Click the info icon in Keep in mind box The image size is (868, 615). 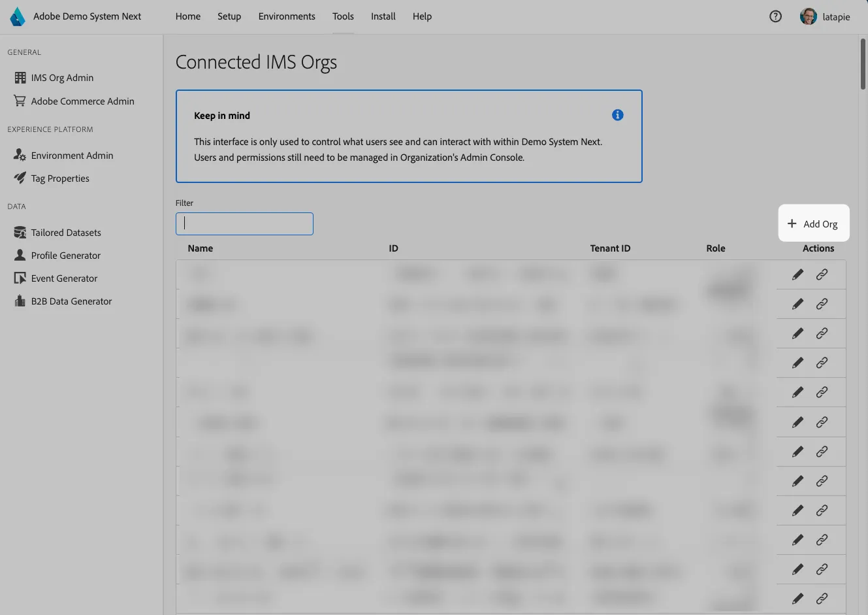click(x=617, y=115)
